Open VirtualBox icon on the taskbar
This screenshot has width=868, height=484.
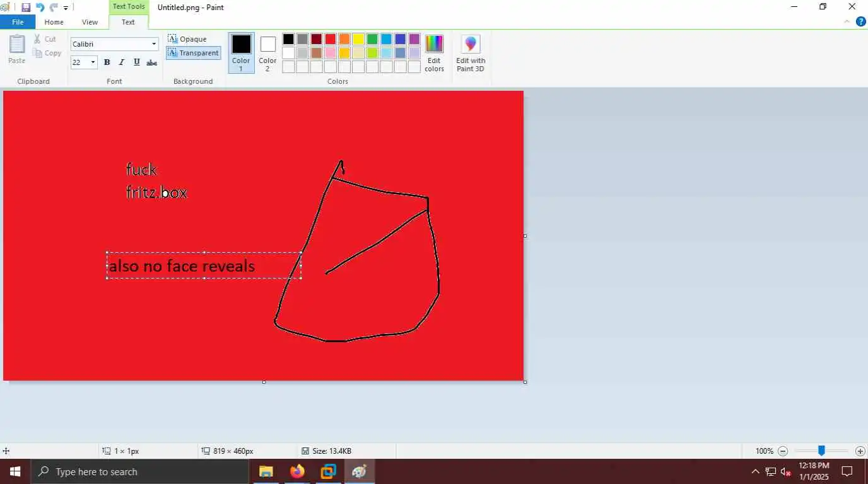328,471
